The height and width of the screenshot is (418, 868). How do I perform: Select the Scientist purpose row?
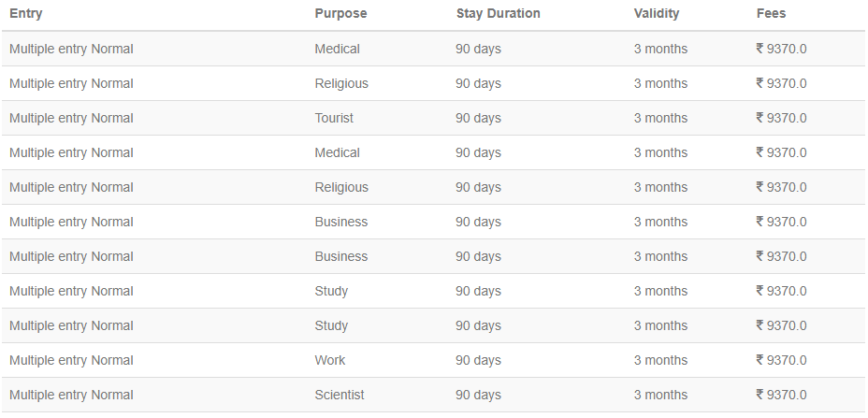click(434, 395)
